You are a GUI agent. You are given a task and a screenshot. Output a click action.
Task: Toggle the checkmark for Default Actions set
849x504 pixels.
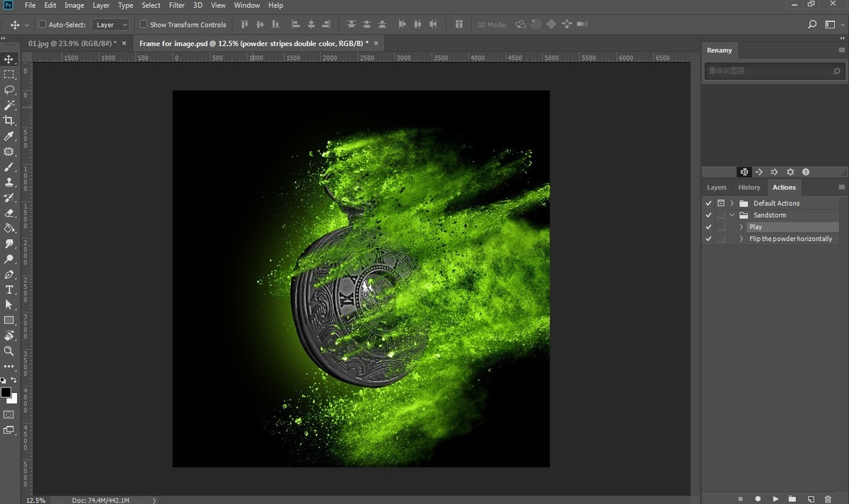(708, 204)
